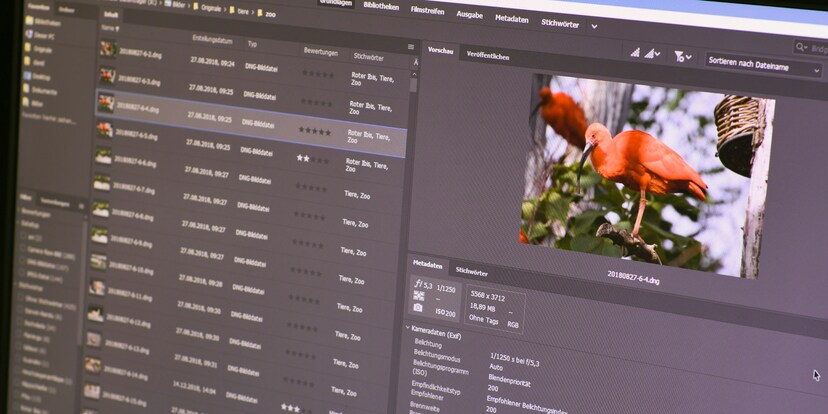The height and width of the screenshot is (414, 828).
Task: Collapse the Kameradaten (Exif) section
Action: click(409, 327)
